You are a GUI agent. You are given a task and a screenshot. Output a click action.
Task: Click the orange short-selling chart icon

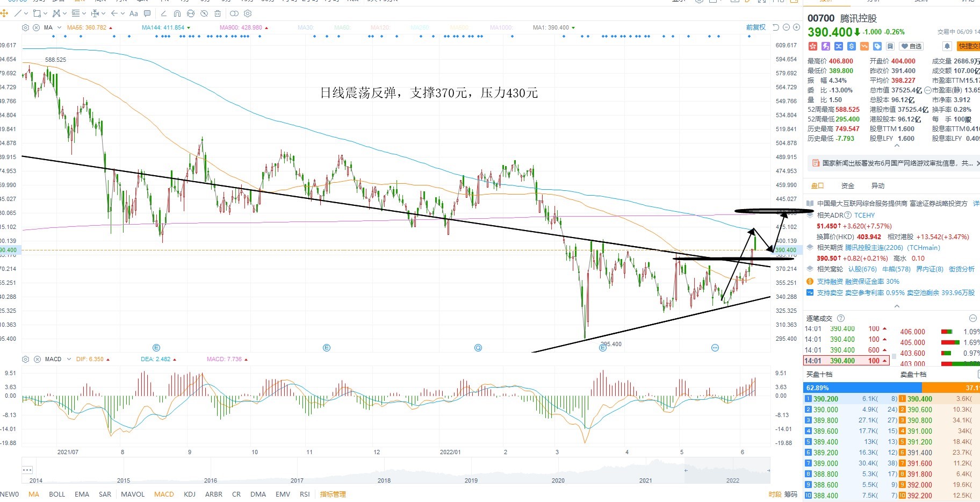pos(864,46)
